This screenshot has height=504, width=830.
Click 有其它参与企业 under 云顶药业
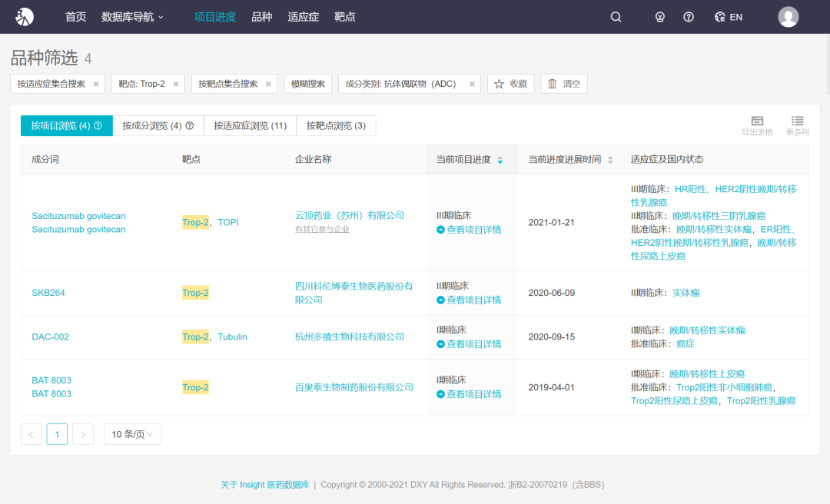point(322,229)
